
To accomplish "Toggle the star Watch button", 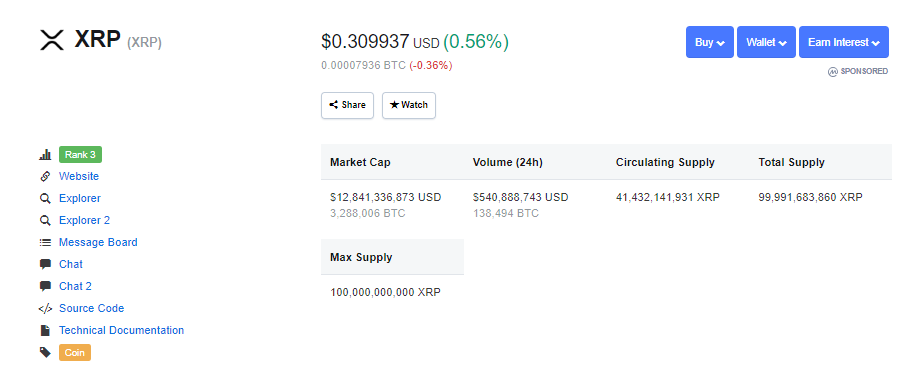I will pyautogui.click(x=409, y=105).
